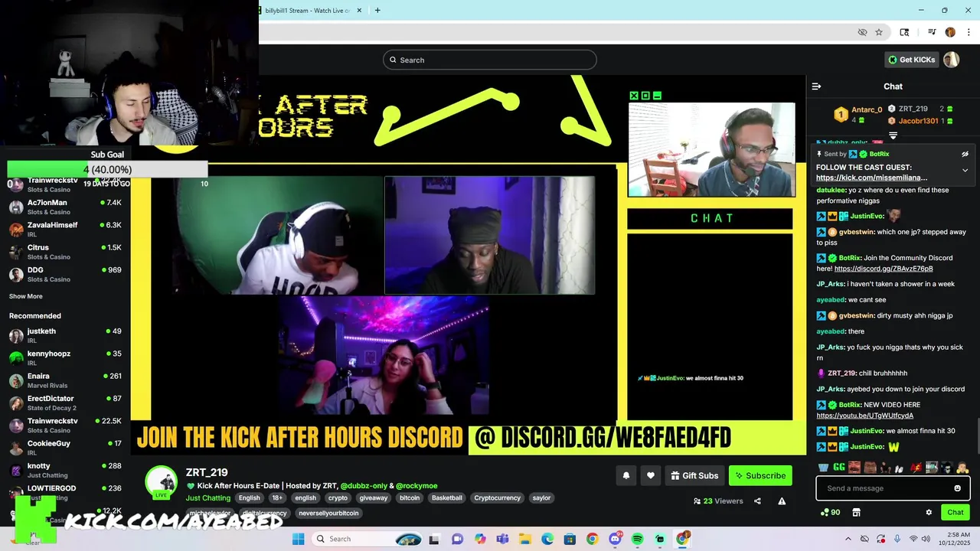This screenshot has width=980, height=551.
Task: Open knotty Just Chatting channel
Action: point(65,470)
